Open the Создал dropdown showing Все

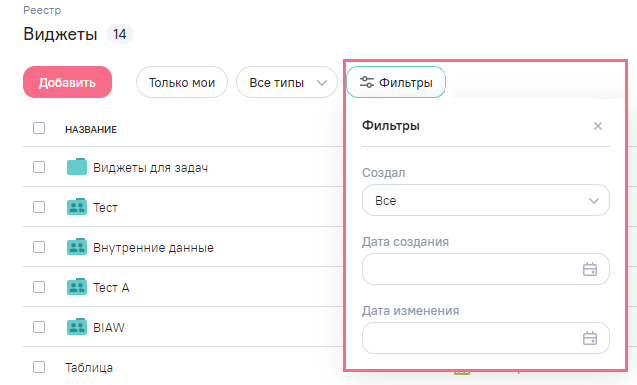(486, 200)
